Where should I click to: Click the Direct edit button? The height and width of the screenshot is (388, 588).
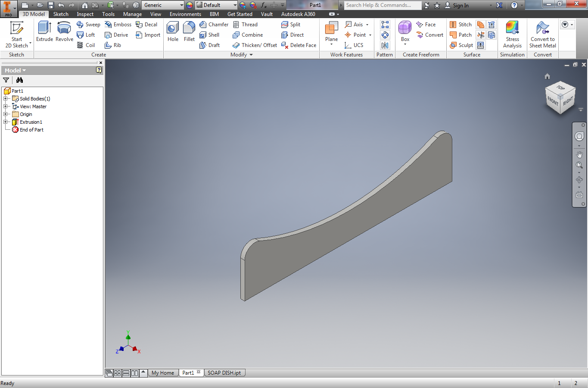[x=292, y=35]
